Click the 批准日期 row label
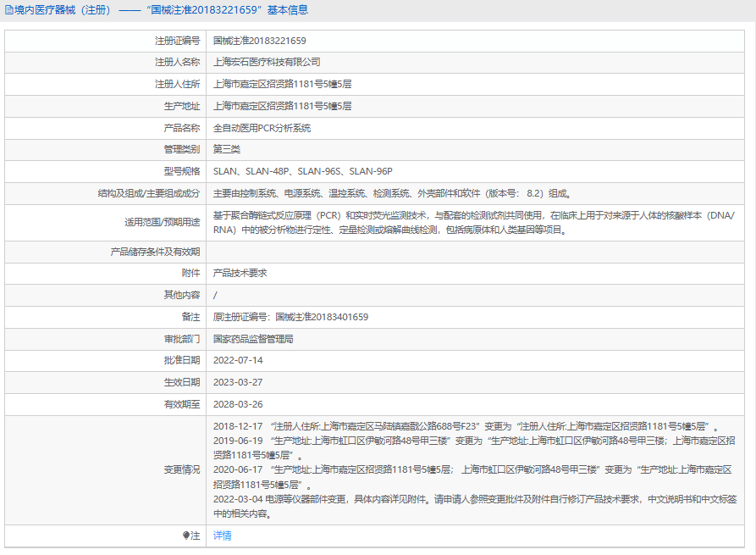This screenshot has width=756, height=555. (182, 360)
